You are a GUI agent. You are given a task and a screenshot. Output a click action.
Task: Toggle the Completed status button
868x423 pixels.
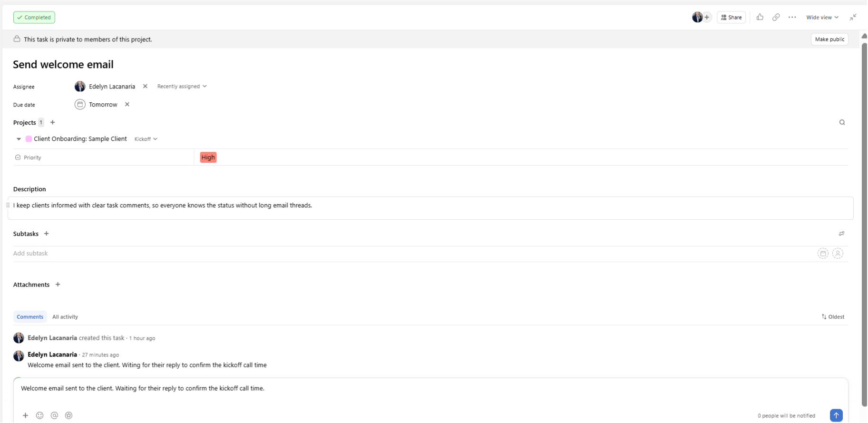pos(34,17)
